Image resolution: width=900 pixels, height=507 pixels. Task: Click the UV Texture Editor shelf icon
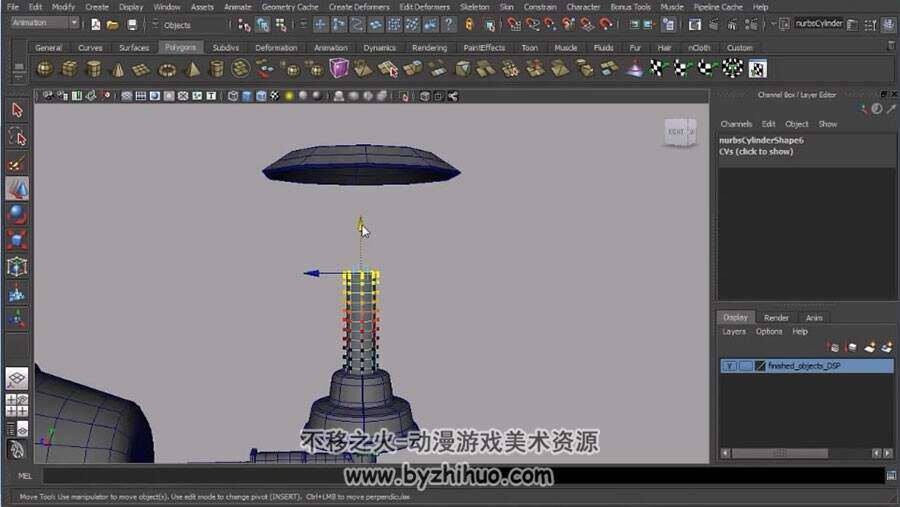pos(758,69)
